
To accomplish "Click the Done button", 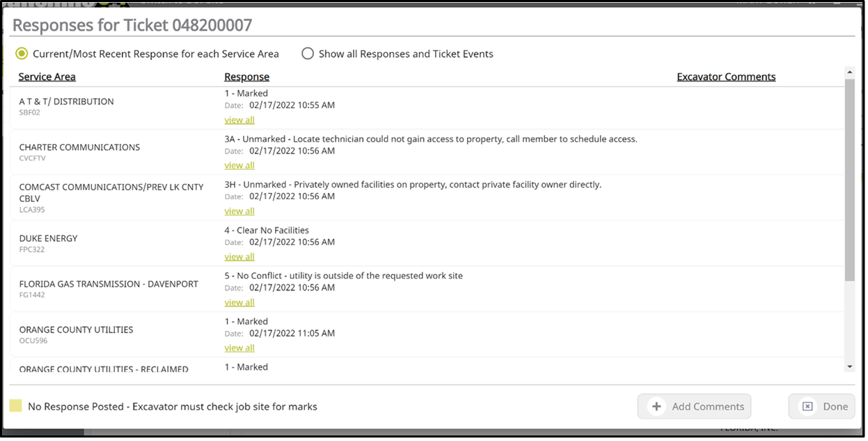I will coord(821,406).
